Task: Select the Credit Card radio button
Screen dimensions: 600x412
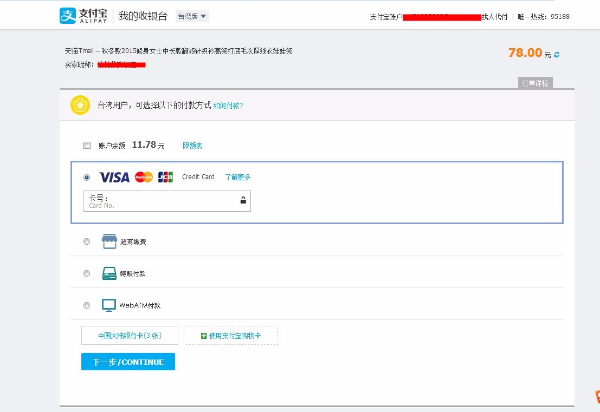Action: click(87, 177)
